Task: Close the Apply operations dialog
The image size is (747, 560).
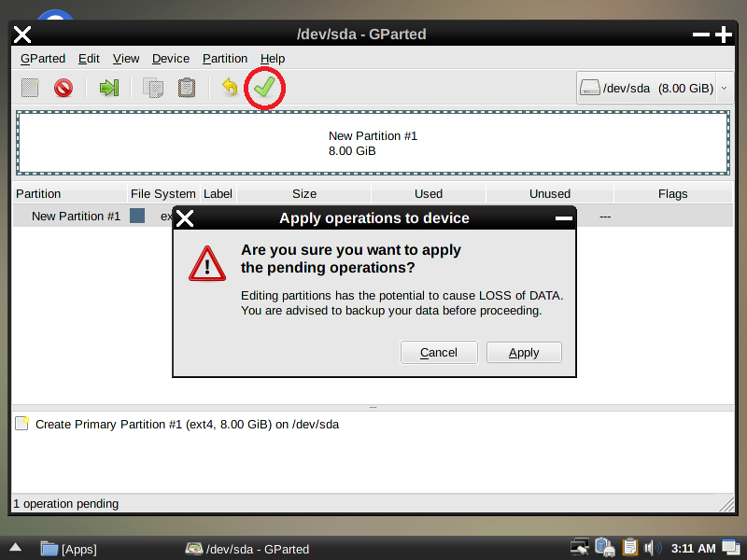Action: pos(185,218)
